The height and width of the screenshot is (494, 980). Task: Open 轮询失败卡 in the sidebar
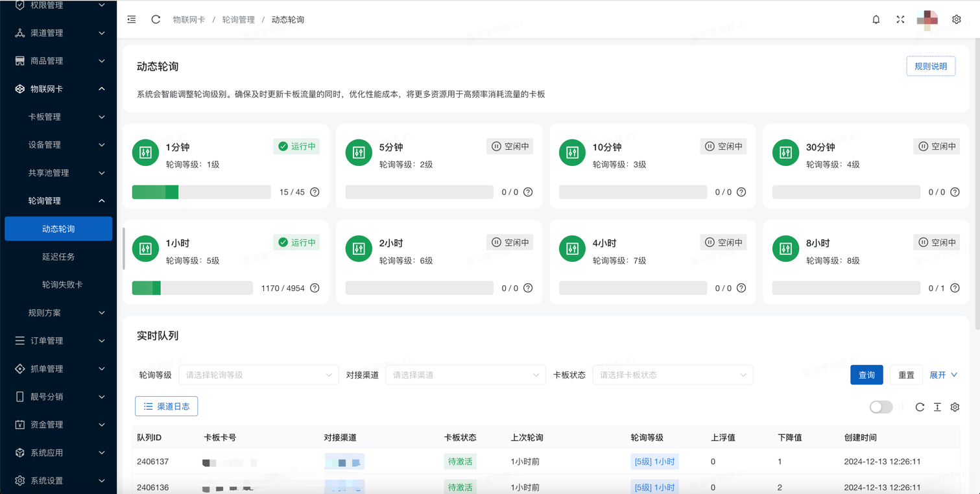[62, 285]
